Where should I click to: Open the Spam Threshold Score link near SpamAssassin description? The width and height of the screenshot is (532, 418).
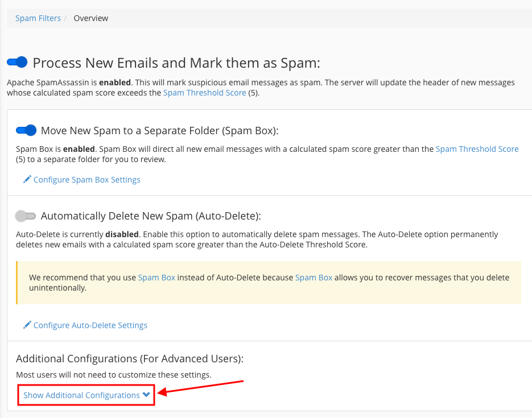pos(204,92)
